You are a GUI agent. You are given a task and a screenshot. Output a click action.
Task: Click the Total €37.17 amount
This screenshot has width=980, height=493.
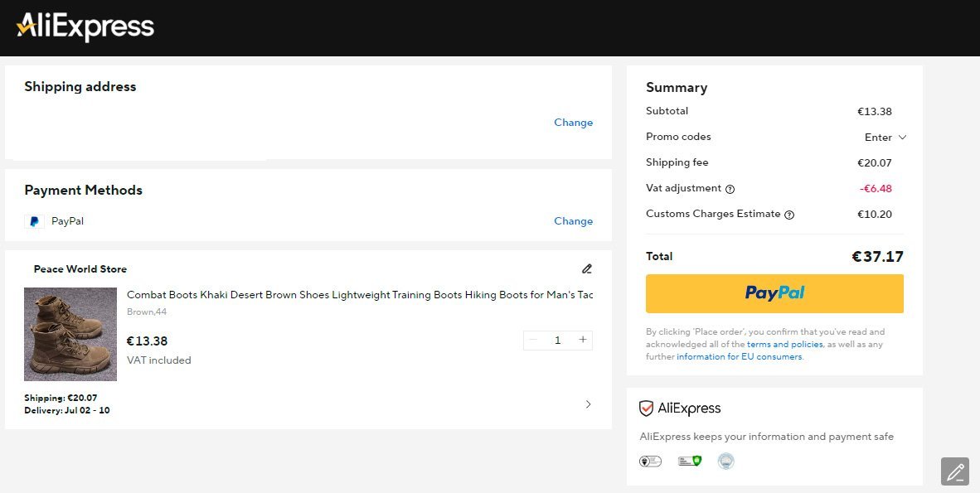tap(877, 257)
